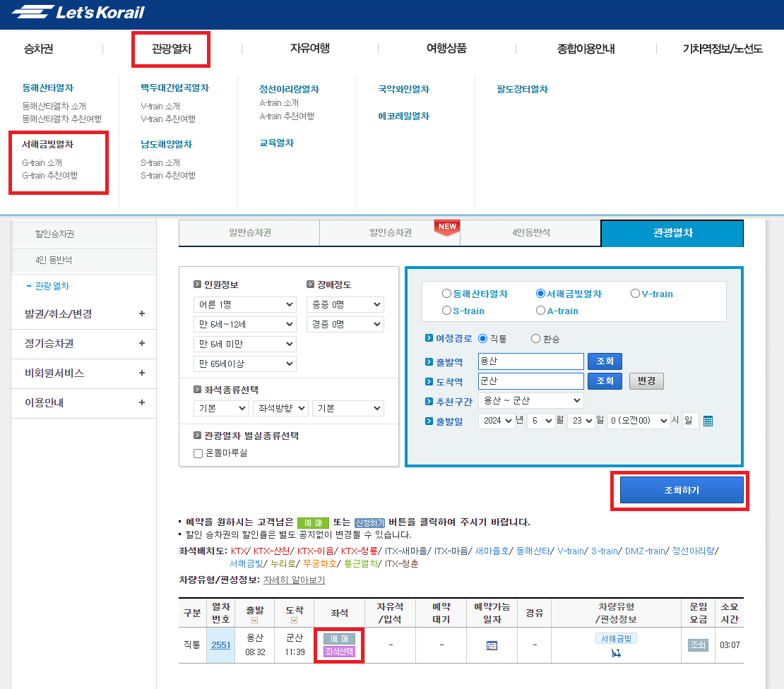The image size is (784, 689).
Task: Open the hour 0 (오전00) dropdown
Action: [x=639, y=421]
